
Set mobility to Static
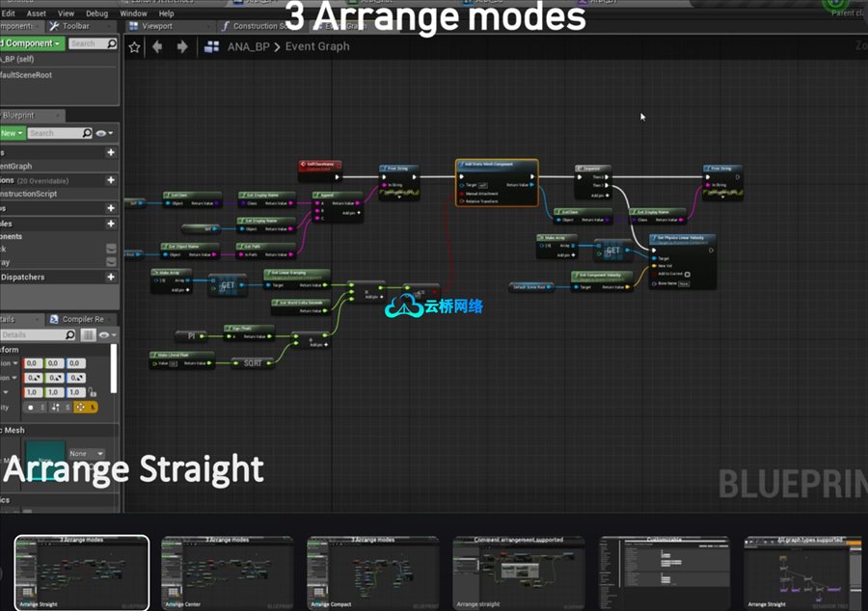click(x=35, y=407)
